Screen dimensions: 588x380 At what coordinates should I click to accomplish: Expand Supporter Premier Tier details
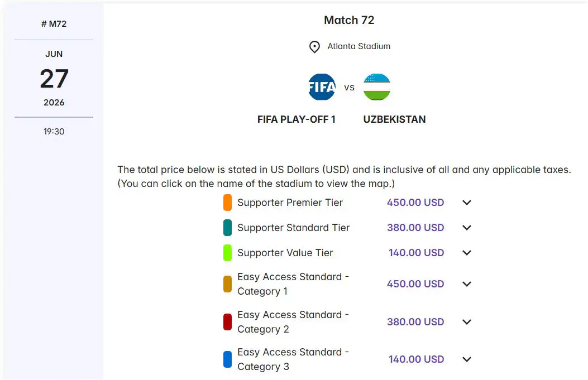(x=467, y=203)
